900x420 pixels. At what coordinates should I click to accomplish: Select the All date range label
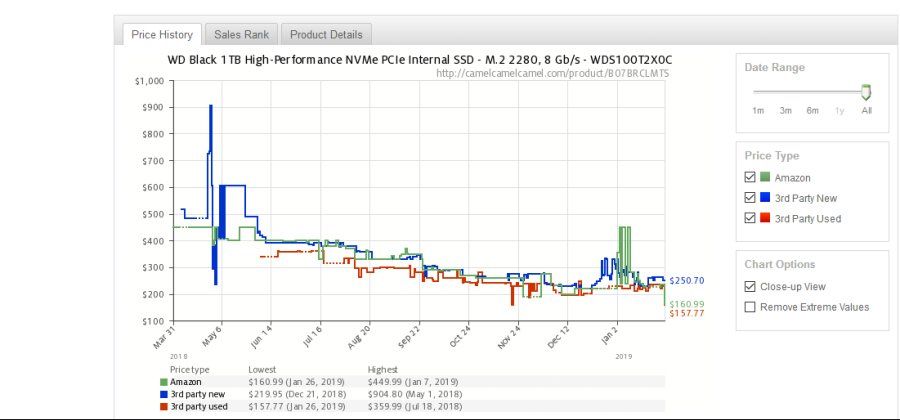866,111
